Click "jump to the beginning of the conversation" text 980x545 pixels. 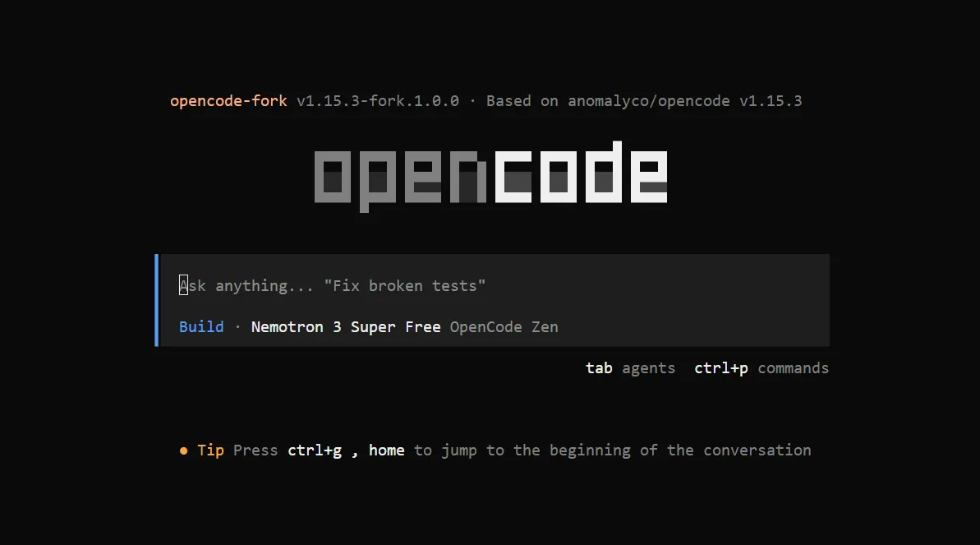(626, 450)
